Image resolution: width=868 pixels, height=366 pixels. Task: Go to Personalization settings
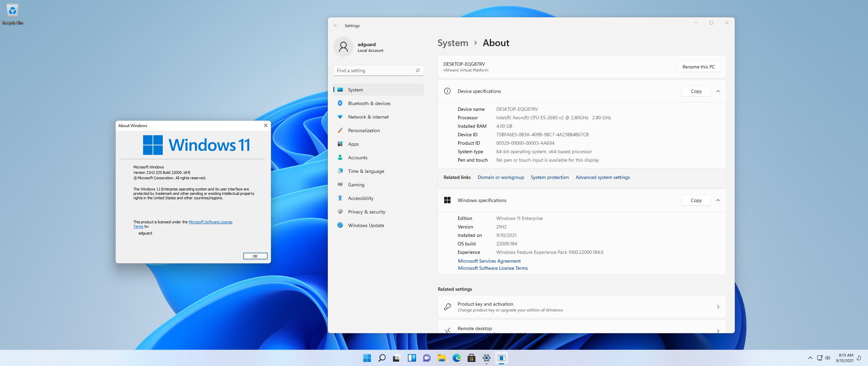coord(363,130)
